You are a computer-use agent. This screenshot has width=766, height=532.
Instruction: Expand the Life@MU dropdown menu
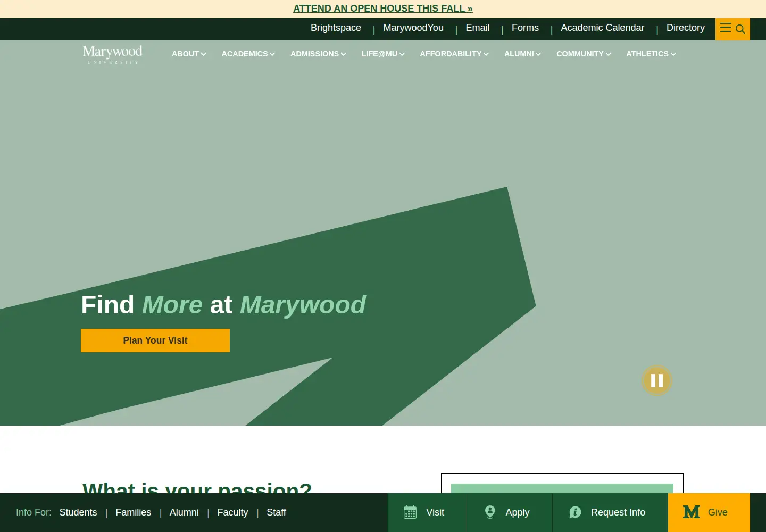point(383,54)
